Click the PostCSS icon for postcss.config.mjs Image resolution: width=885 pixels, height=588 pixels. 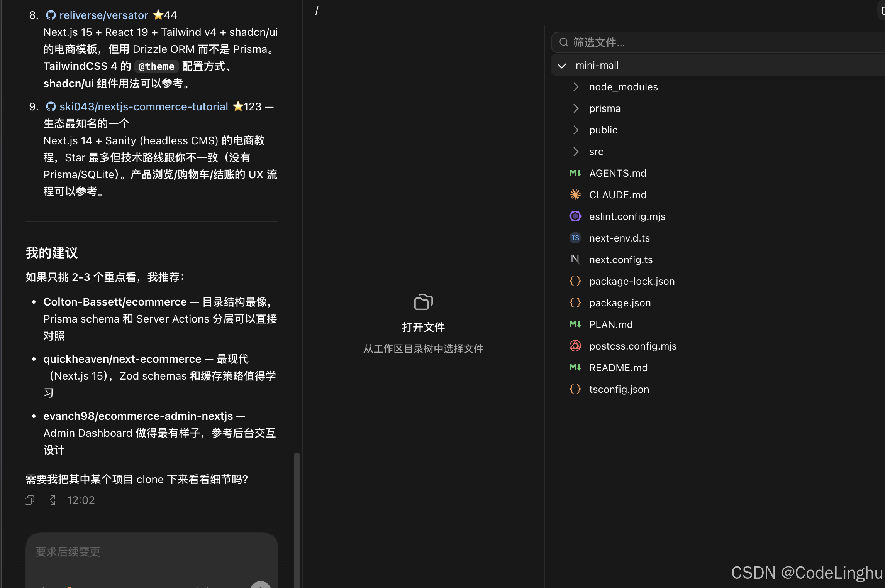pyautogui.click(x=575, y=346)
